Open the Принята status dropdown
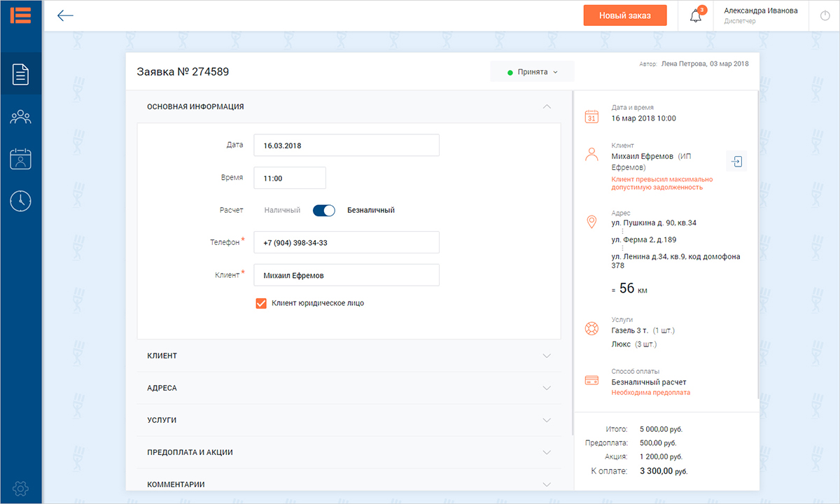 (532, 71)
